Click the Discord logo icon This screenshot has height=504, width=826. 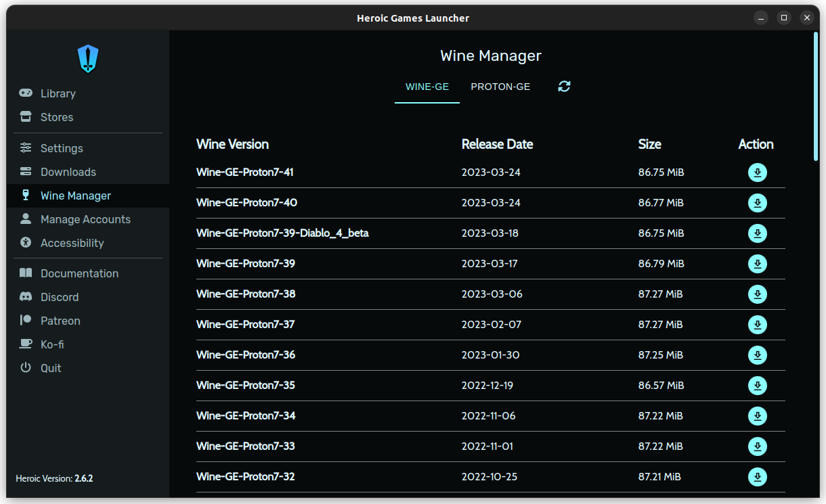click(x=26, y=296)
